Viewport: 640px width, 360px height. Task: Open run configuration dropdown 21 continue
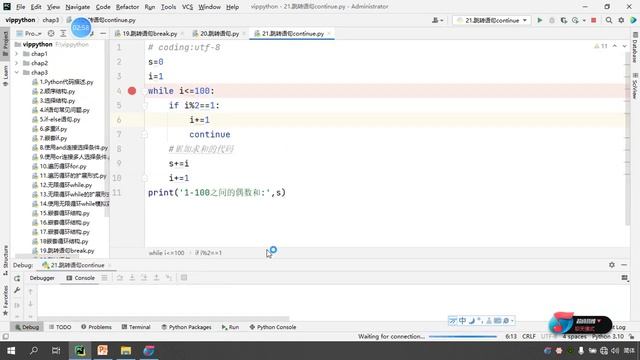click(491, 20)
